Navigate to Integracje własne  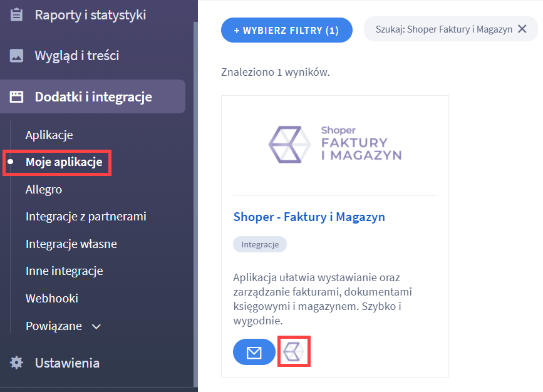pyautogui.click(x=71, y=244)
